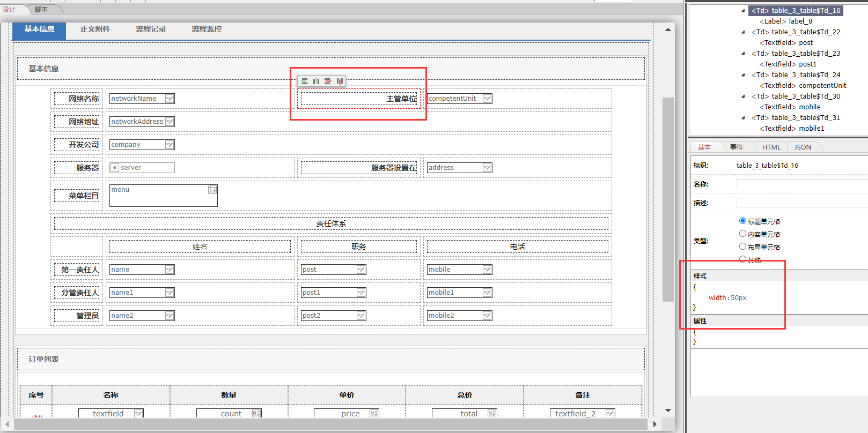This screenshot has height=433, width=868.
Task: Select the <Textfield> mobile1 tree item
Action: pyautogui.click(x=792, y=129)
